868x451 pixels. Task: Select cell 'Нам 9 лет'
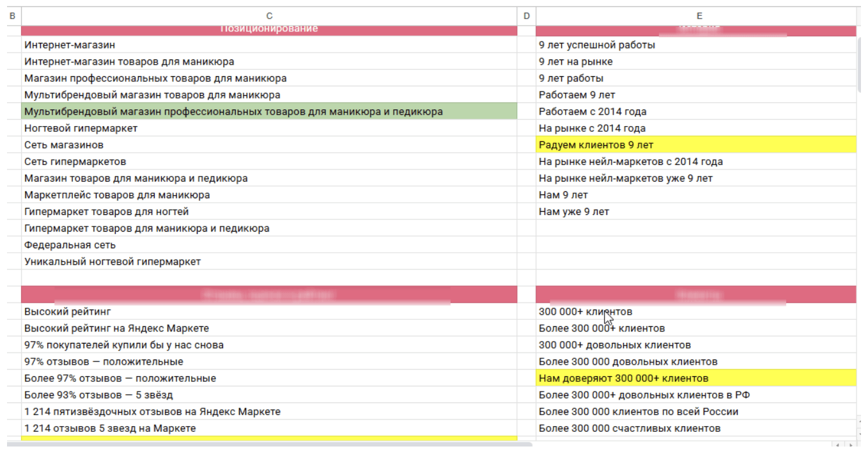(x=696, y=194)
